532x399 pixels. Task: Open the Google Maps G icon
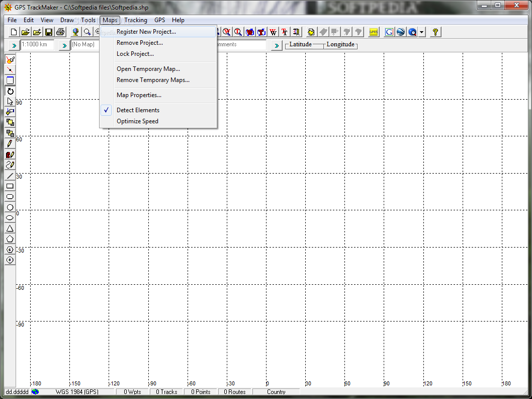pyautogui.click(x=389, y=32)
